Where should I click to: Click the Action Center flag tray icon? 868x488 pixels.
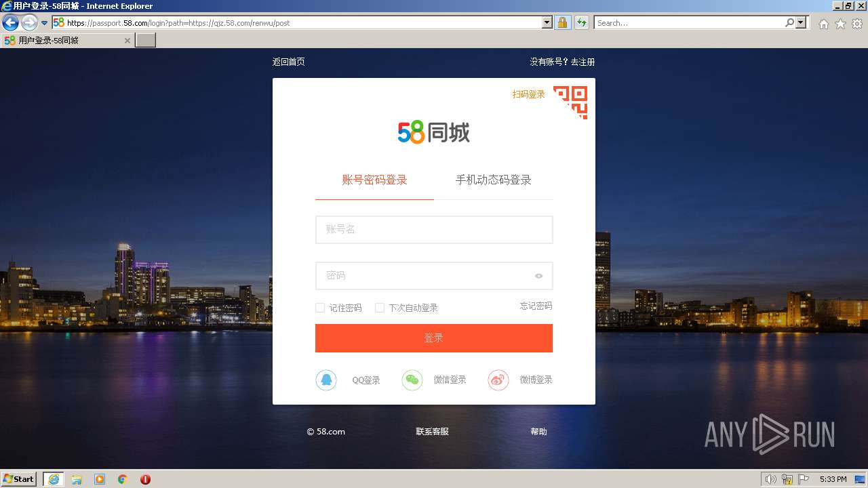point(804,479)
